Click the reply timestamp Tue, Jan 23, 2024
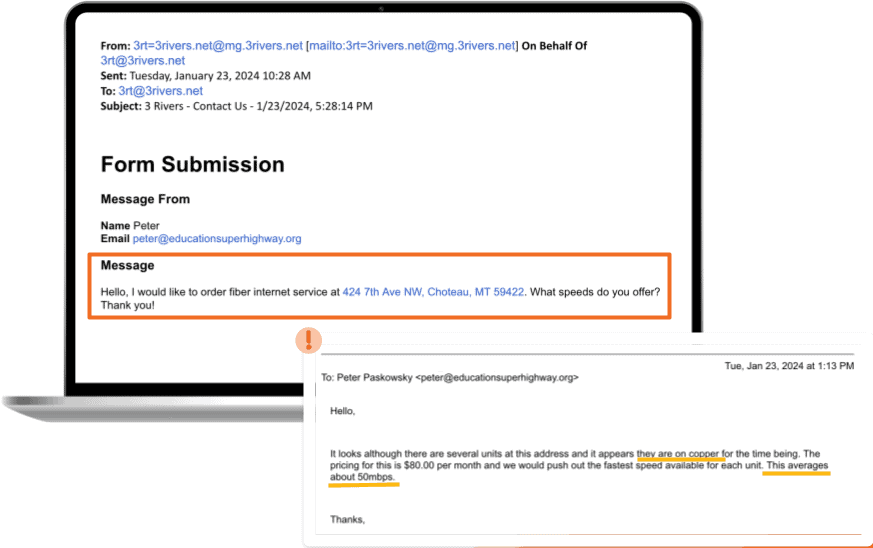 (789, 366)
